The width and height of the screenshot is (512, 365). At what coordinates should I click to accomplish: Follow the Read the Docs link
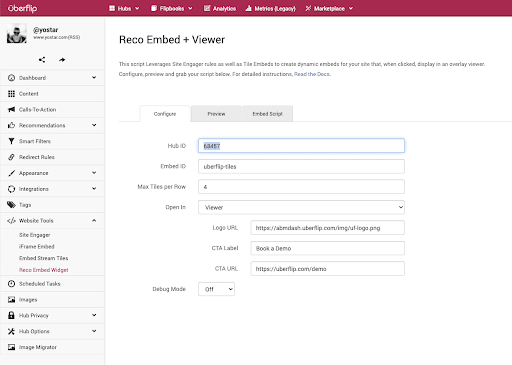coord(312,74)
